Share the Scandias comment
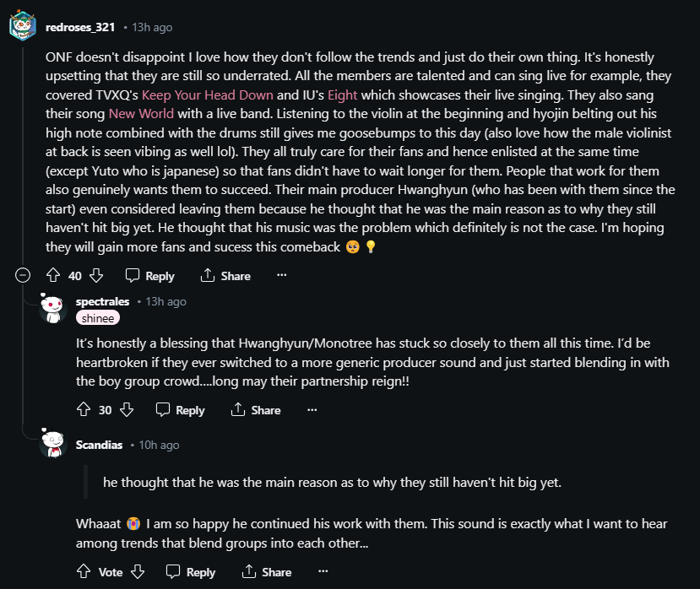Screen dimensions: 700x589 (267, 572)
